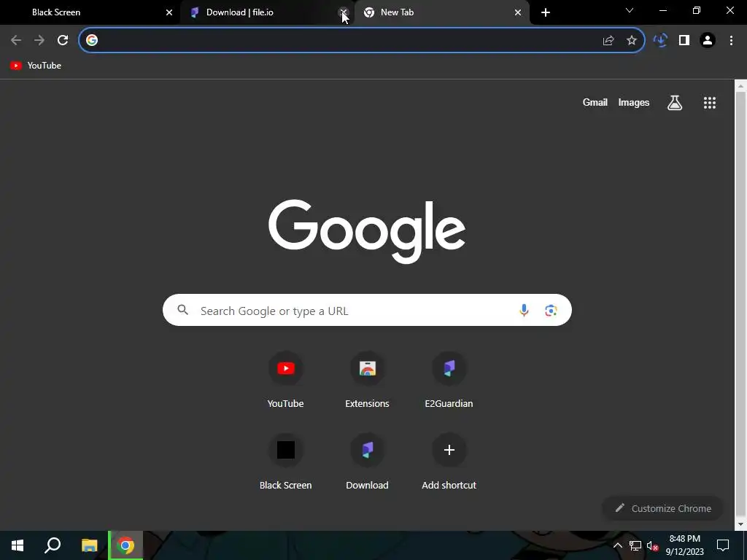Add a new shortcut
The image size is (747, 560).
click(x=449, y=462)
